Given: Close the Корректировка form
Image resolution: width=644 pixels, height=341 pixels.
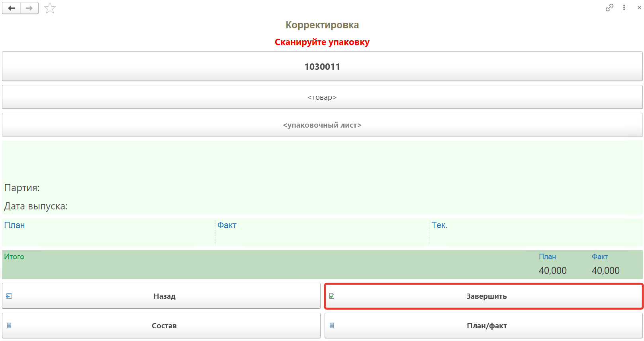Looking at the screenshot, I should point(639,8).
